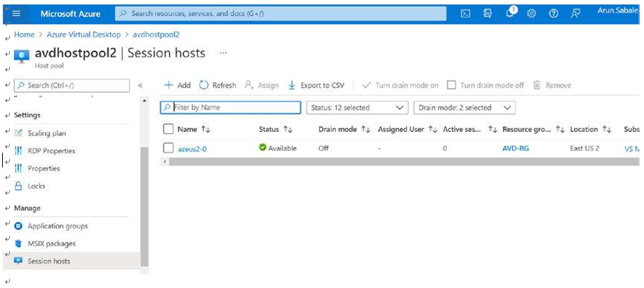Click the Locks padlock icon

18,186
